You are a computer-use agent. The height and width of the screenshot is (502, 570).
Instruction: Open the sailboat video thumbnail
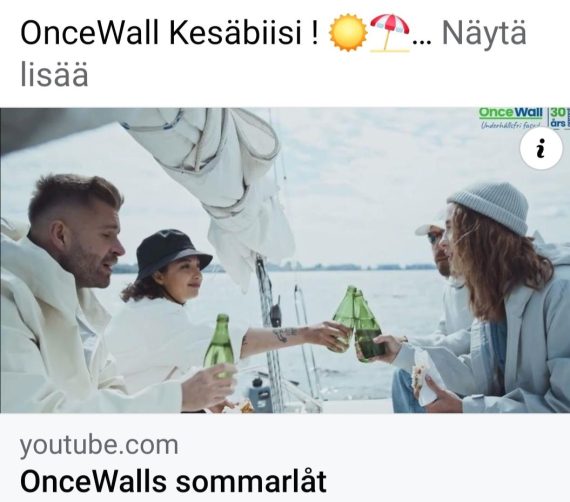(x=285, y=260)
